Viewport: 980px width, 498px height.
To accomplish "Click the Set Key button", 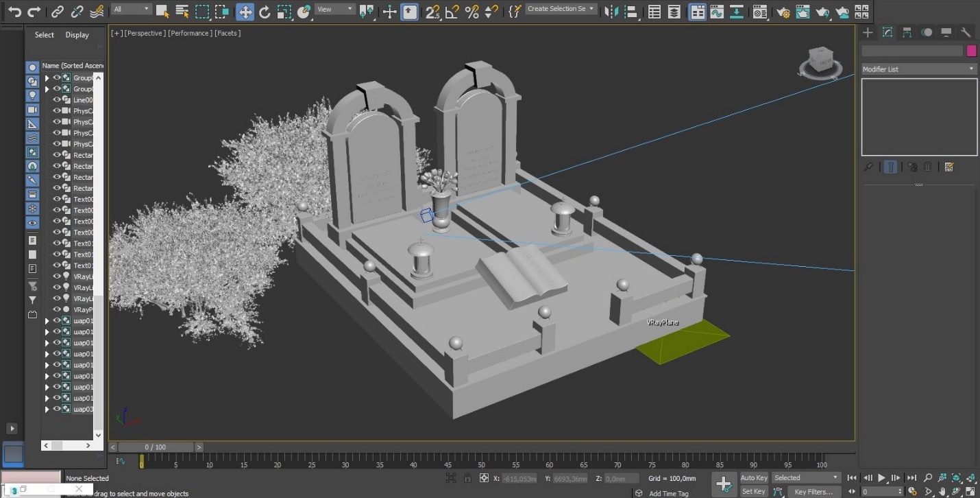I will click(753, 491).
